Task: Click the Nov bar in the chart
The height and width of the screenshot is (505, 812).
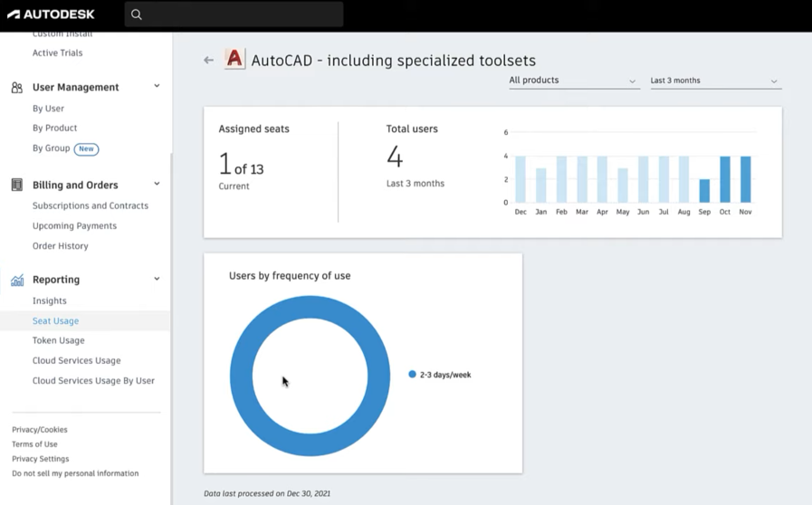Action: point(745,179)
